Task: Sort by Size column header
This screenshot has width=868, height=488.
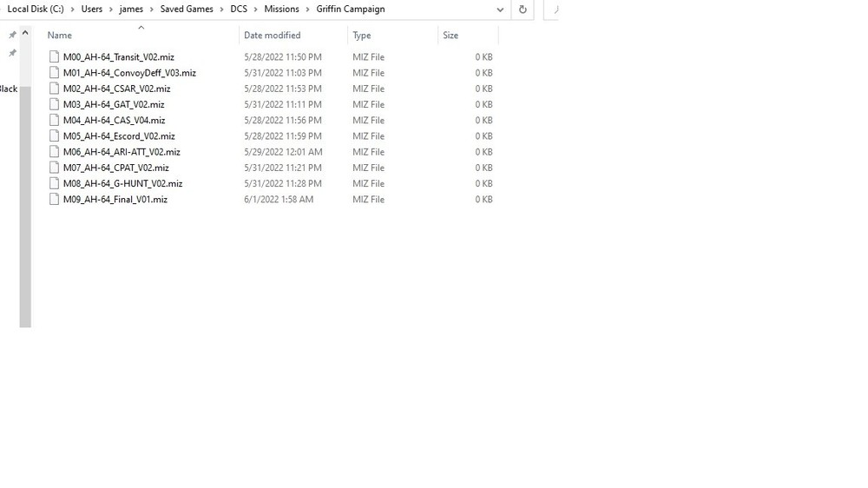Action: click(450, 35)
